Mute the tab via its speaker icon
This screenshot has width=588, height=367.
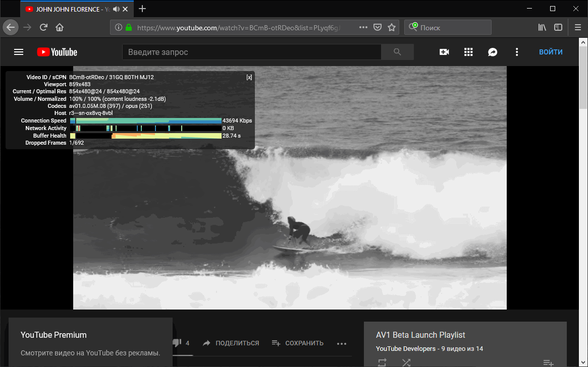[x=117, y=9]
